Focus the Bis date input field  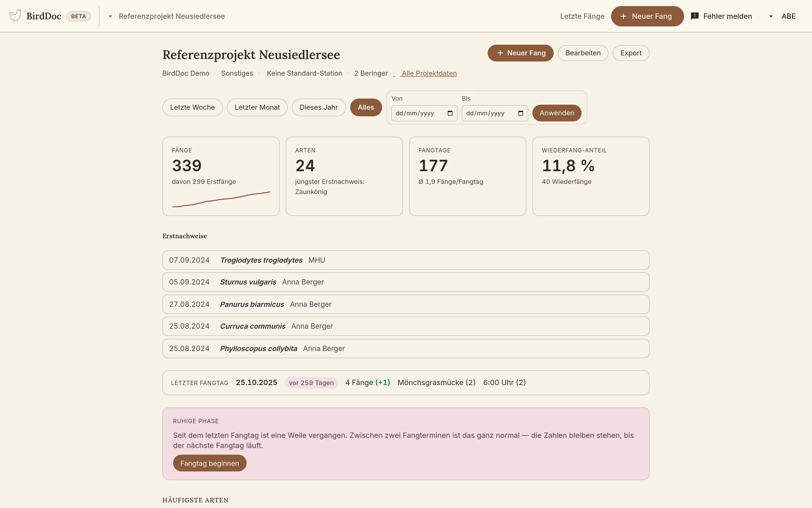(495, 113)
